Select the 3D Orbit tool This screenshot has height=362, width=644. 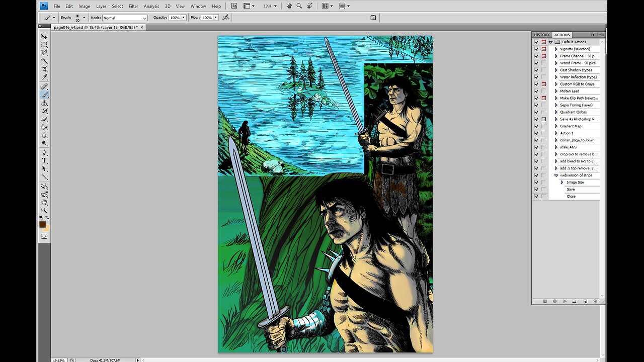[x=44, y=194]
